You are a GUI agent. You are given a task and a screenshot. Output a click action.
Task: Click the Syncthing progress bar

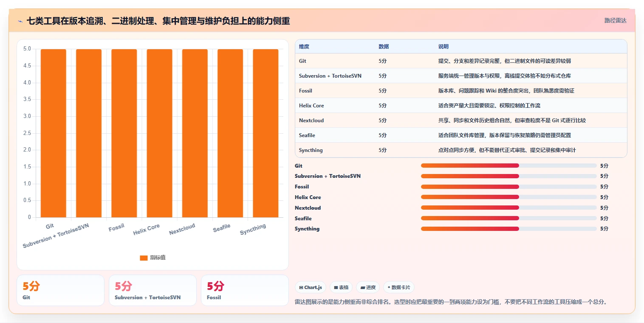pos(509,229)
